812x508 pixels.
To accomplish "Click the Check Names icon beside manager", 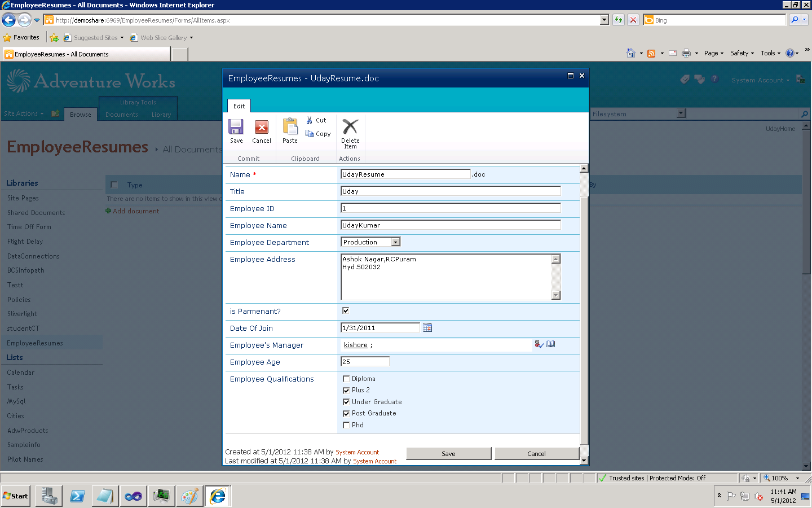I will coord(539,344).
